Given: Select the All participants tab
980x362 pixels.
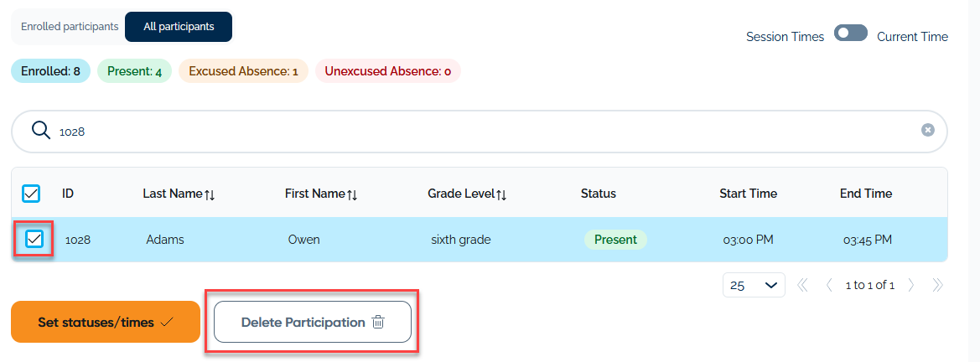Looking at the screenshot, I should (x=178, y=27).
